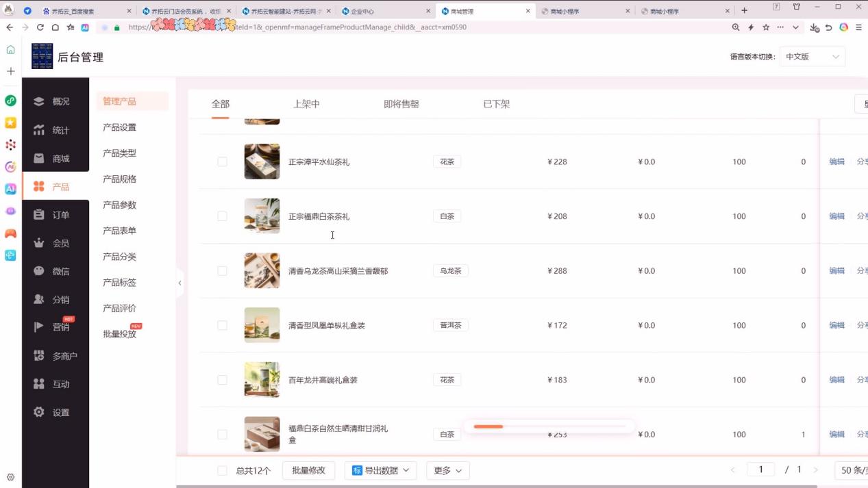Open the 语言版本切换 中文版 dropdown
868x488 pixels.
point(812,57)
